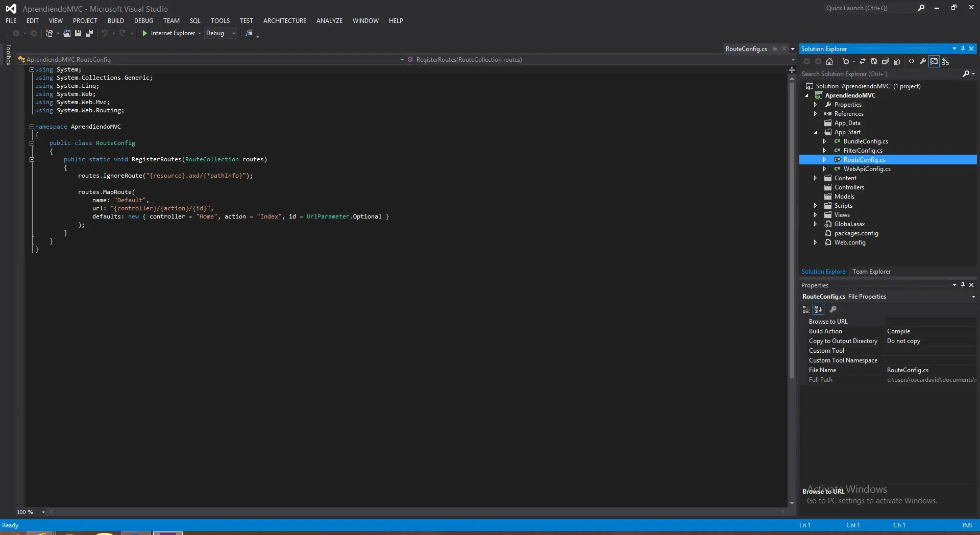The width and height of the screenshot is (980, 535).
Task: Collapse the App_Start folder
Action: [815, 132]
